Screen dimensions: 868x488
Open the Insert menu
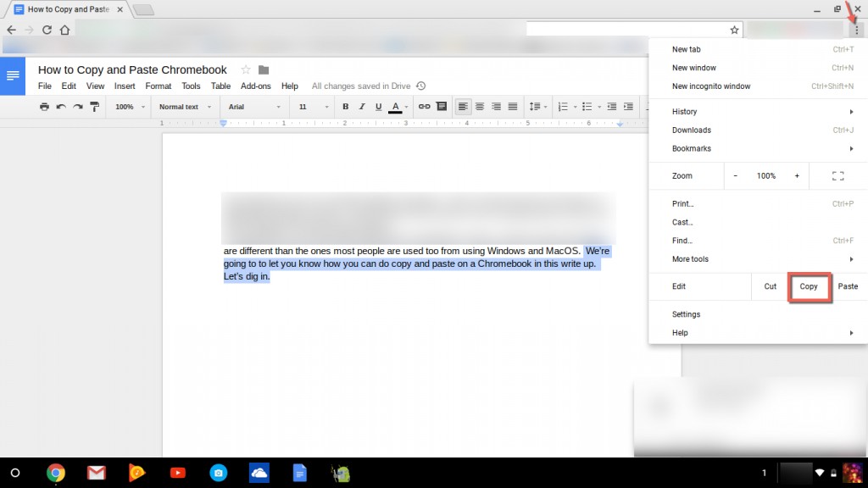click(x=125, y=86)
